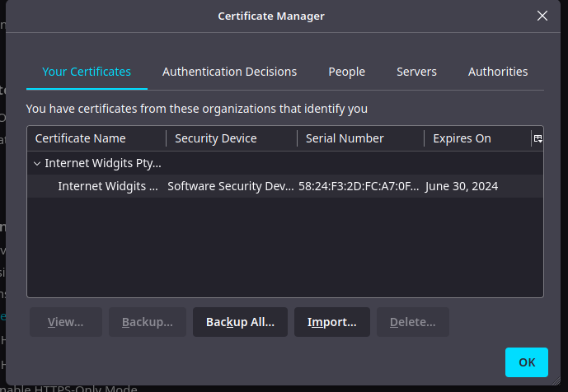Open the Authorities tab
Image resolution: width=568 pixels, height=392 pixels.
click(498, 72)
